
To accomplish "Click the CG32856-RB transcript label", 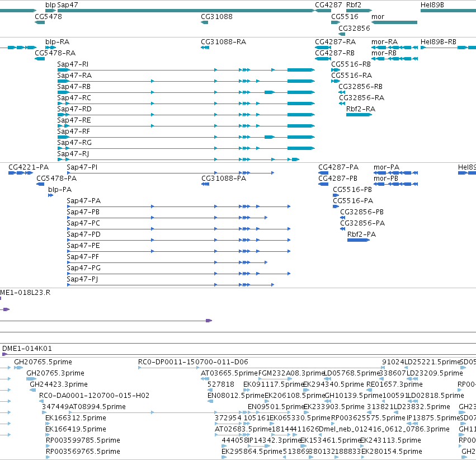I will [x=360, y=87].
